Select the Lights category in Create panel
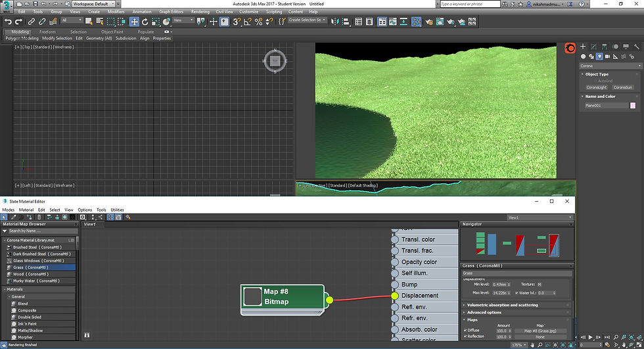 click(x=599, y=57)
